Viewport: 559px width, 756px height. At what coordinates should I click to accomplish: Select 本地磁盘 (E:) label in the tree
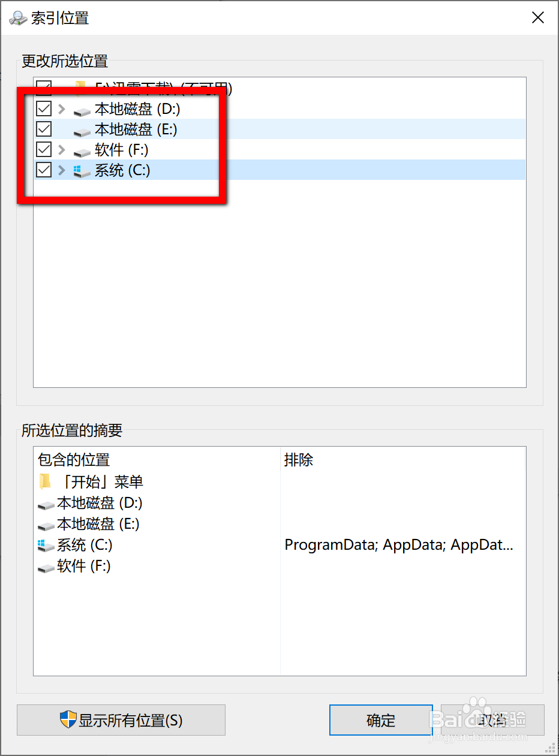point(136,129)
